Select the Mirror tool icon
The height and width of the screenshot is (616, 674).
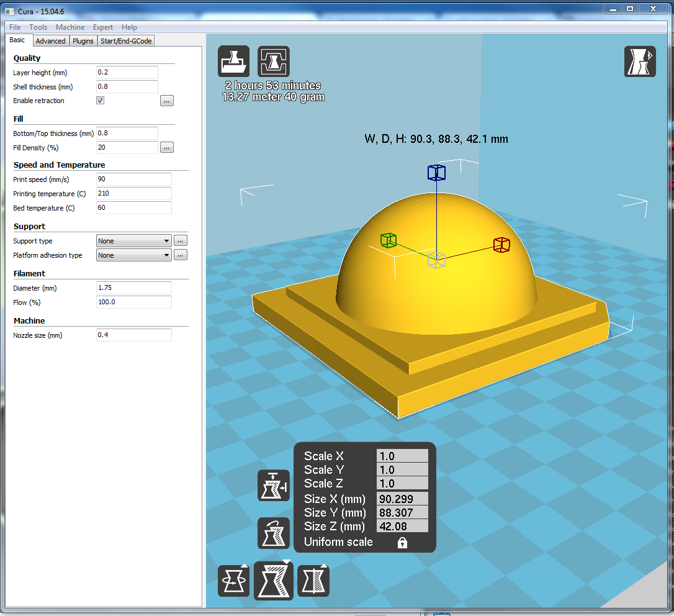[x=313, y=581]
